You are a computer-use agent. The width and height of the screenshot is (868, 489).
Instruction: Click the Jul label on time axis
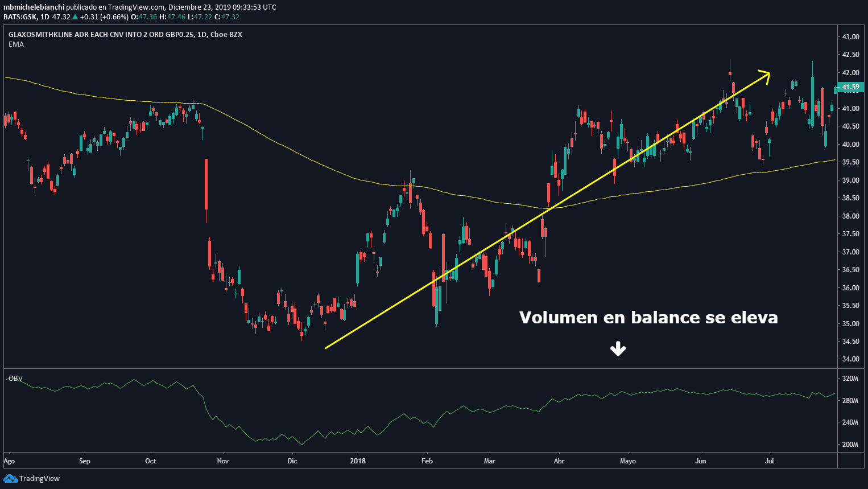click(x=770, y=461)
